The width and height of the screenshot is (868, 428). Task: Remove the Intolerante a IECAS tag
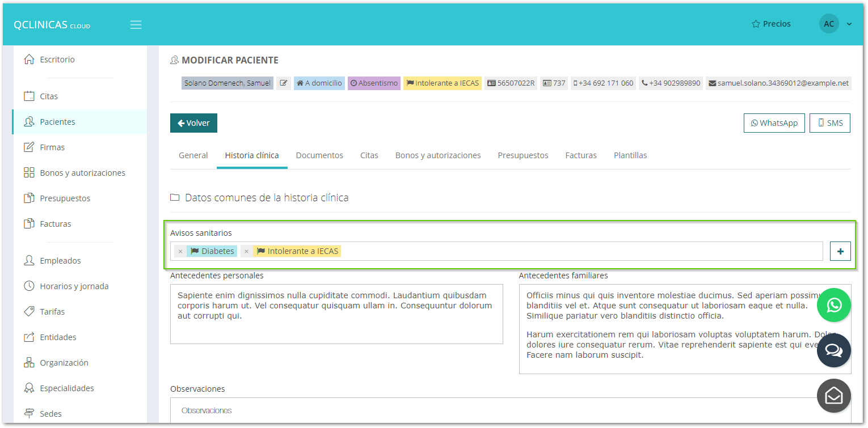[246, 251]
